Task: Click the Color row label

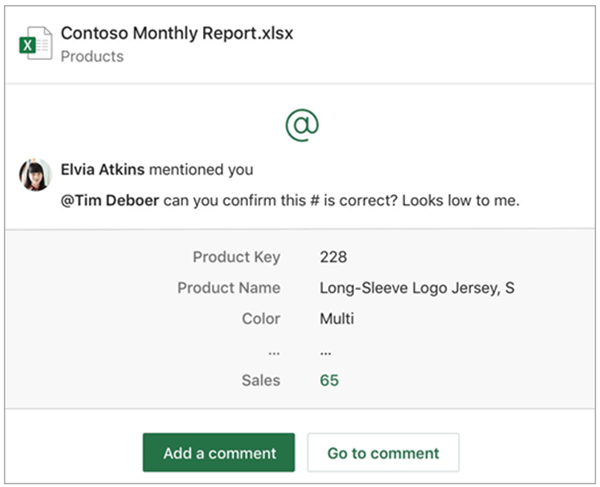Action: 260,319
